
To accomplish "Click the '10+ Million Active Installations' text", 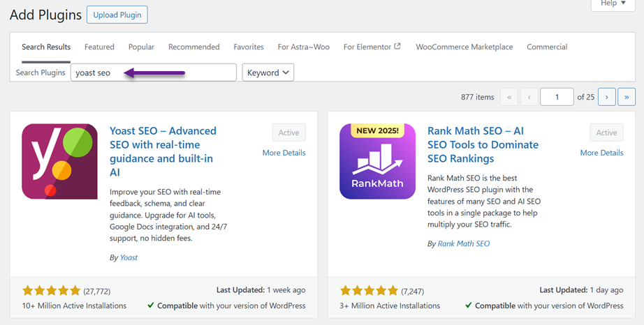I will pyautogui.click(x=74, y=305).
